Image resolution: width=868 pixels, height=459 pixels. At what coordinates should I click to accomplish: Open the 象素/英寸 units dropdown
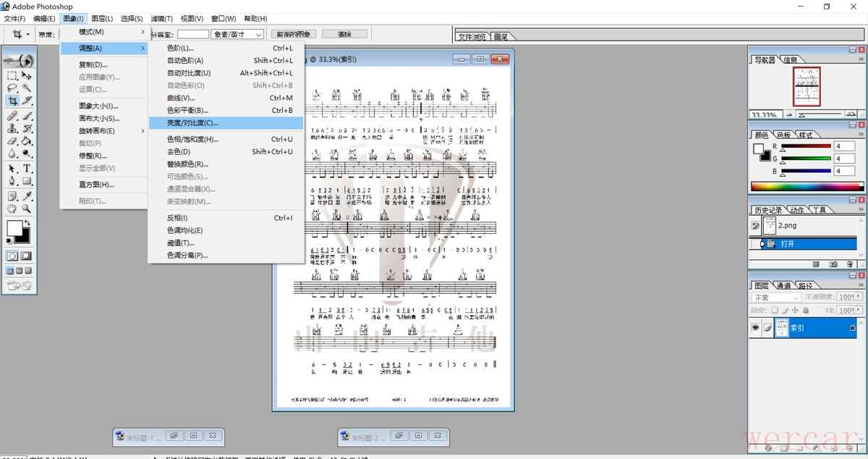[x=237, y=34]
